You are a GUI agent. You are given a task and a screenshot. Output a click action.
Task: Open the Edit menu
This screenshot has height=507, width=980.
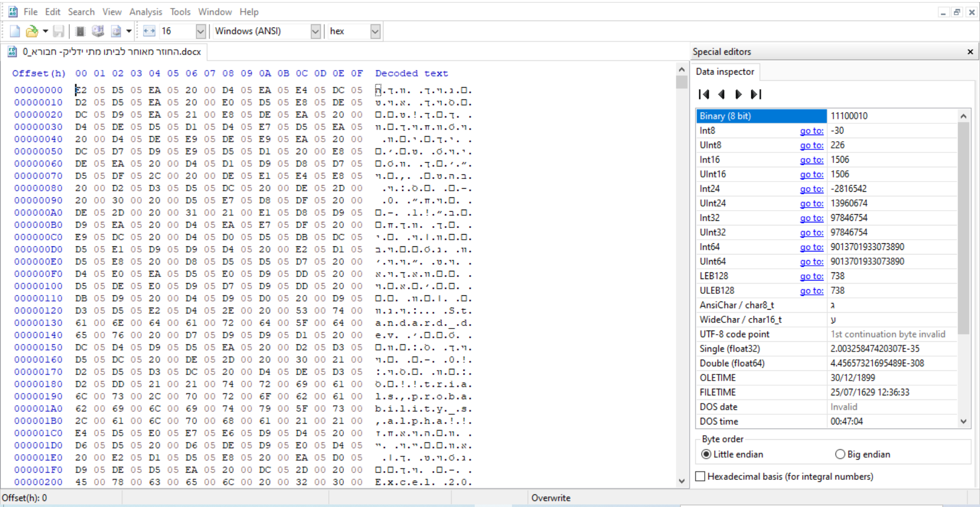[53, 12]
